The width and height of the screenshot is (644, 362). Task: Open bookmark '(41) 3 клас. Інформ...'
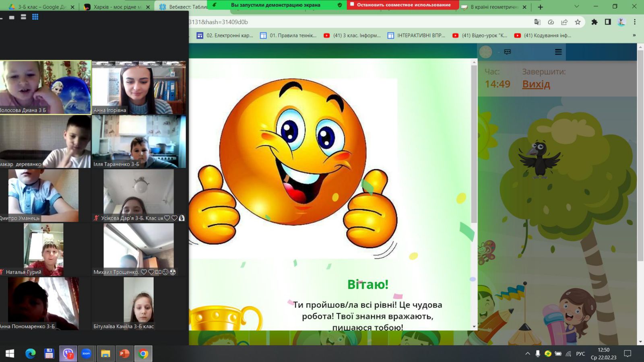click(x=352, y=35)
